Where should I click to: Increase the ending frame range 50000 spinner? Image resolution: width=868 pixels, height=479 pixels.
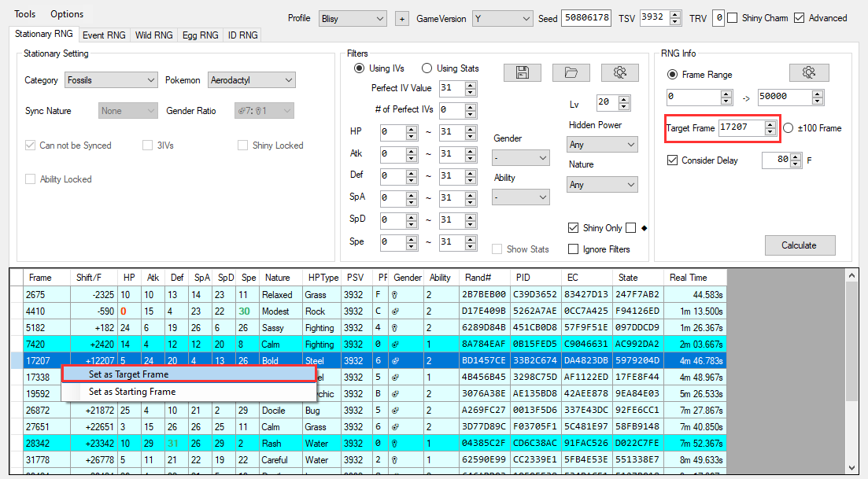817,94
